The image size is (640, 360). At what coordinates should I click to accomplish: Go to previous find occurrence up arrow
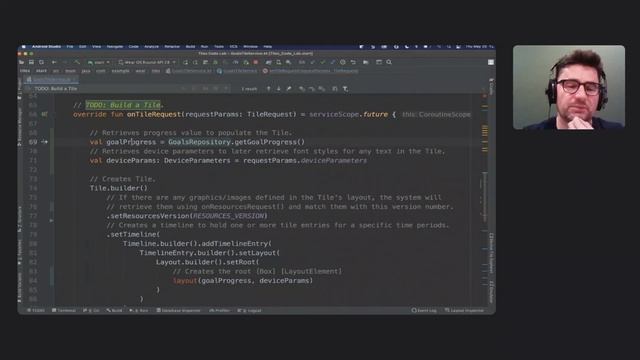(269, 89)
